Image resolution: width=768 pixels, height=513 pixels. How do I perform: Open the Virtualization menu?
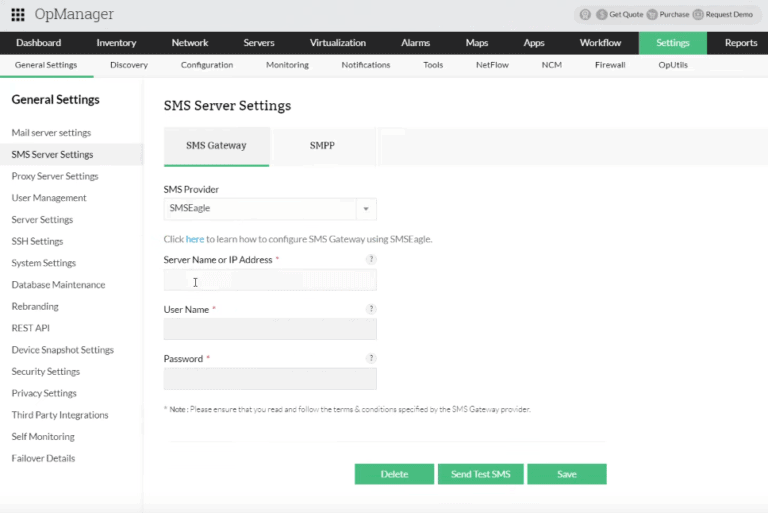[x=337, y=43]
